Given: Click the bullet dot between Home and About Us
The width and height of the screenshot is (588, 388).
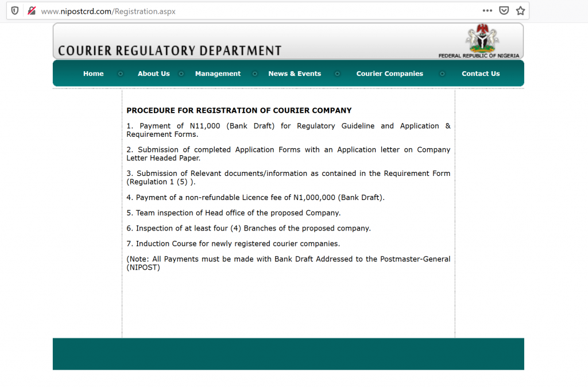Looking at the screenshot, I should click(121, 74).
